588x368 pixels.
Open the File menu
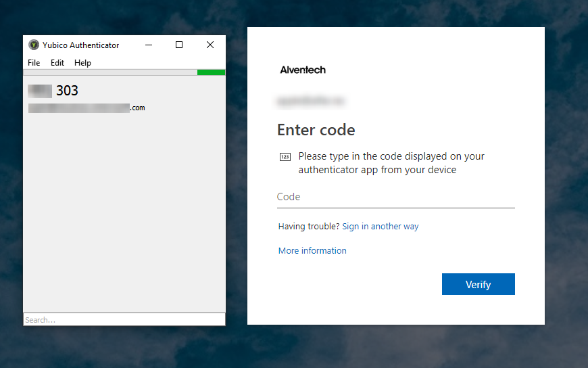[34, 63]
